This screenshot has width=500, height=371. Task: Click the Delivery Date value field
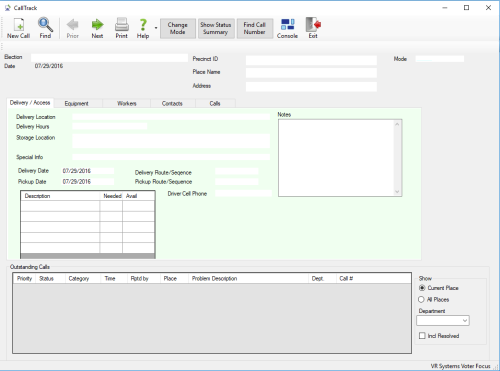[x=88, y=171]
